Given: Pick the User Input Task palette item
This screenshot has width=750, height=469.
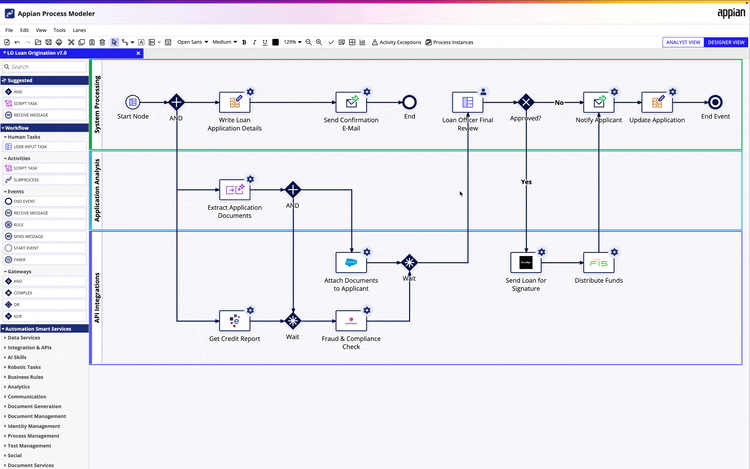Looking at the screenshot, I should pos(44,147).
